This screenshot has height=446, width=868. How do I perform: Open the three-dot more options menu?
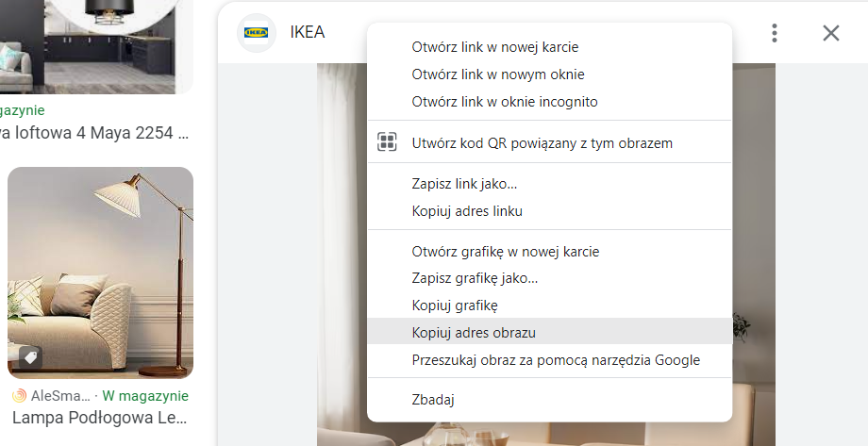tap(775, 33)
